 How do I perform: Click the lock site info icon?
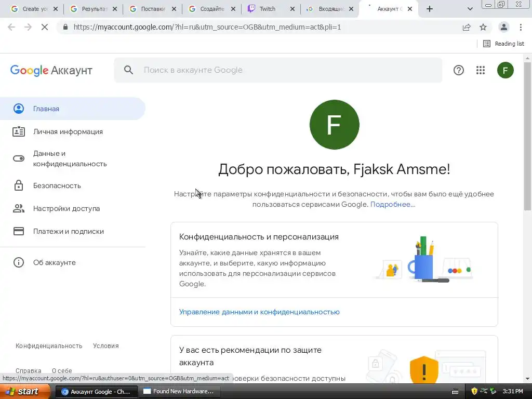click(x=65, y=27)
